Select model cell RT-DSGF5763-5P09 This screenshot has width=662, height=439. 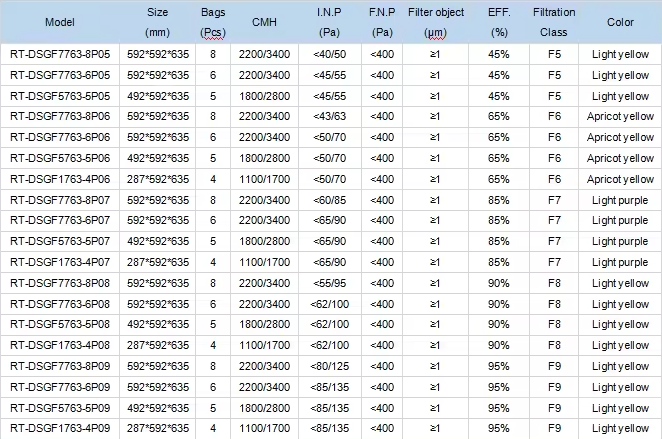coord(60,408)
